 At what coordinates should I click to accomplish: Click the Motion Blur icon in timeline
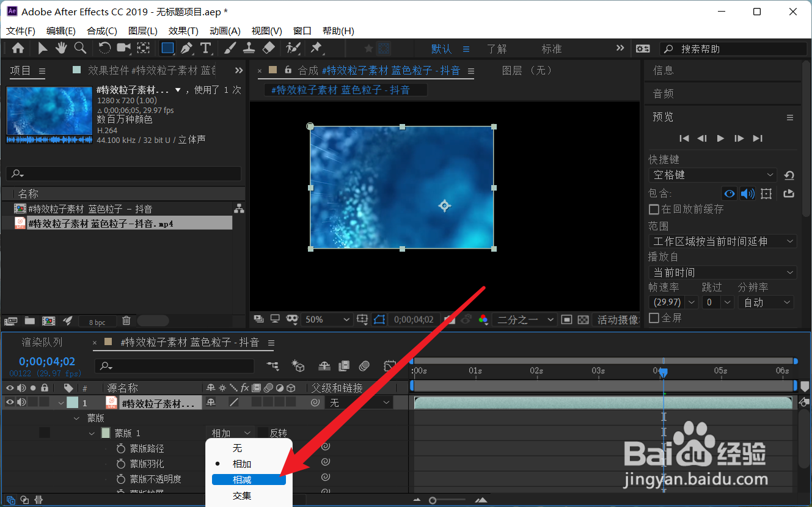point(364,366)
